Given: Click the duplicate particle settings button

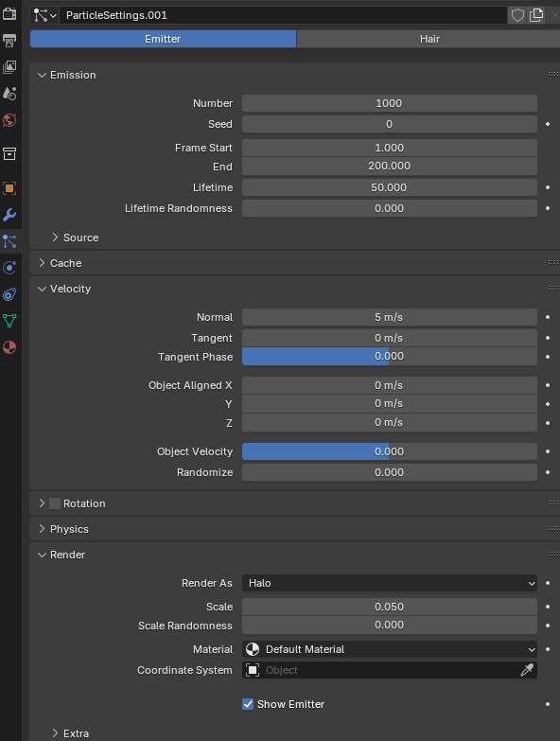Looking at the screenshot, I should click(536, 15).
